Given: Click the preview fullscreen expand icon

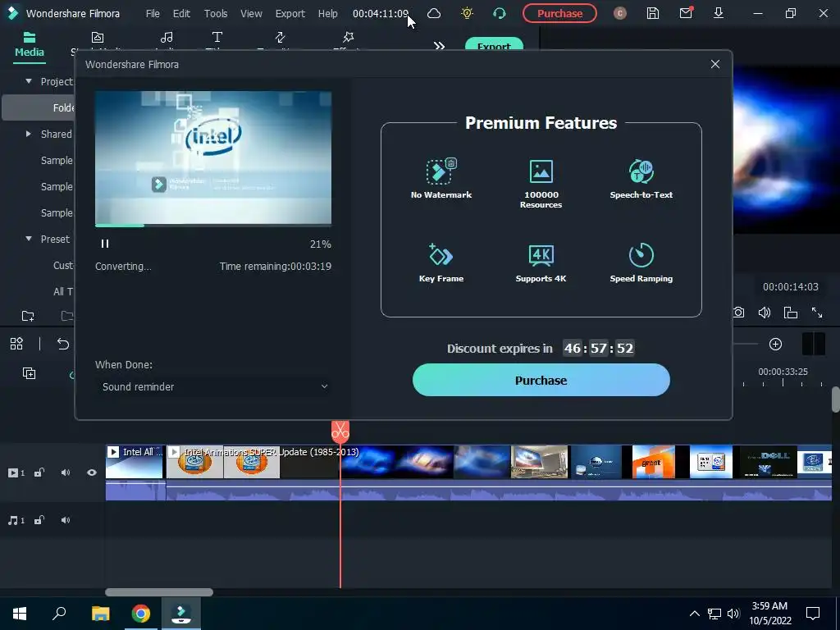Looking at the screenshot, I should pyautogui.click(x=817, y=313).
